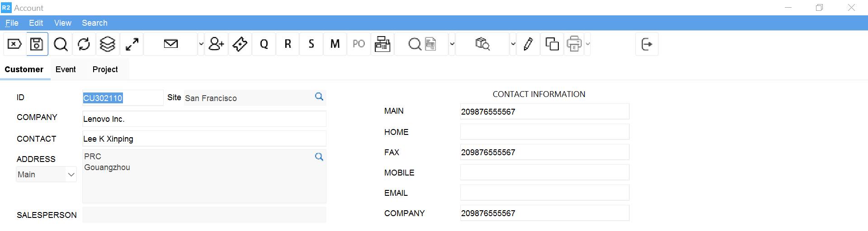Screen dimensions: 868x231
Task: Click the EMAIL input field
Action: tap(544, 193)
